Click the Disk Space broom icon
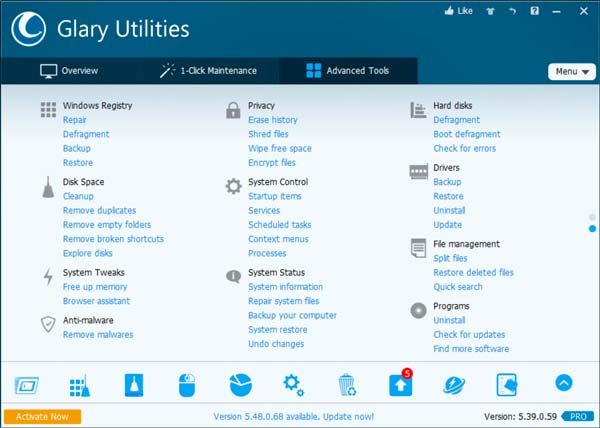The width and height of the screenshot is (600, 428). tap(48, 187)
